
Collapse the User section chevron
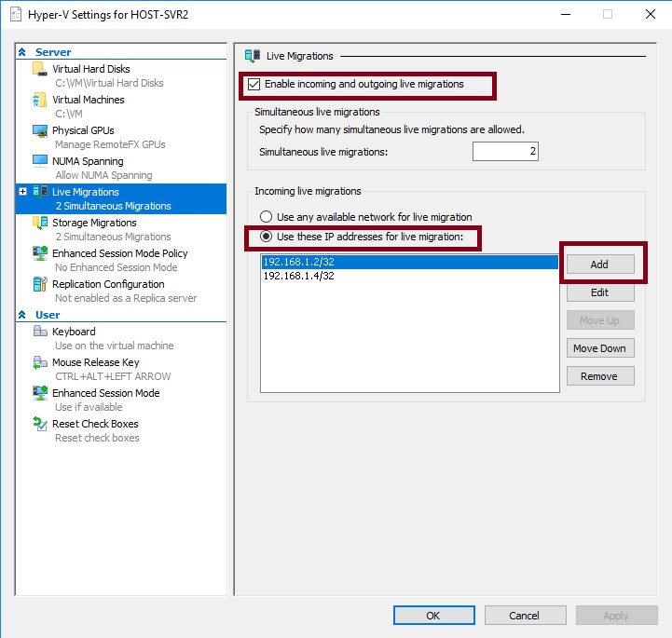coord(22,316)
